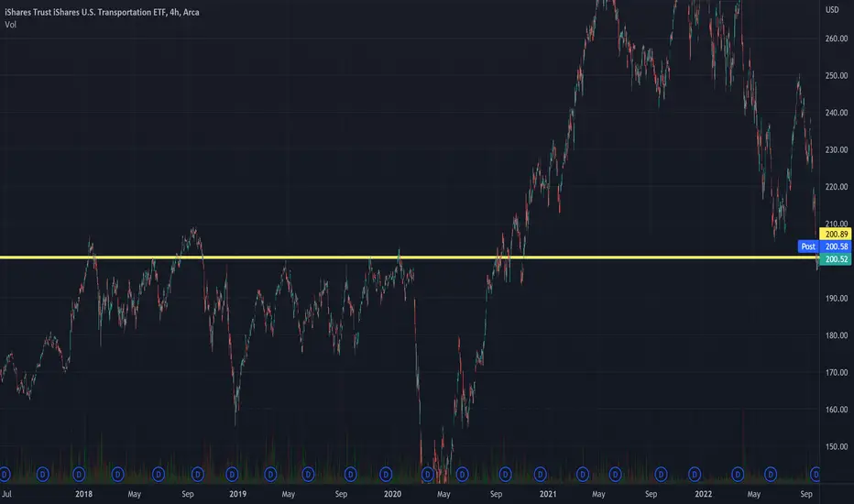
Task: Click the 220.00 price axis label
Action: [837, 187]
